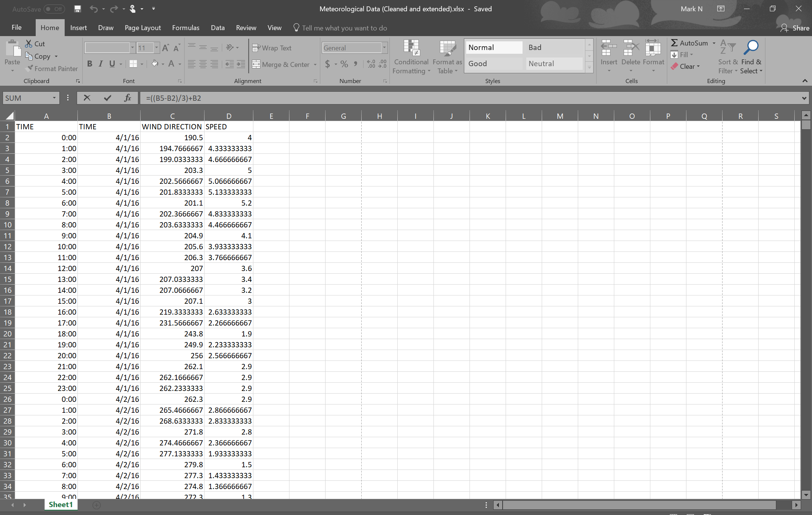Click Percent Style icon

point(344,64)
